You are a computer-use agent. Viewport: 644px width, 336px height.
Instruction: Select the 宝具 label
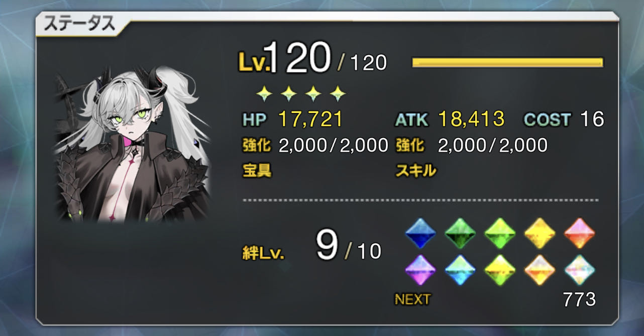tap(257, 170)
